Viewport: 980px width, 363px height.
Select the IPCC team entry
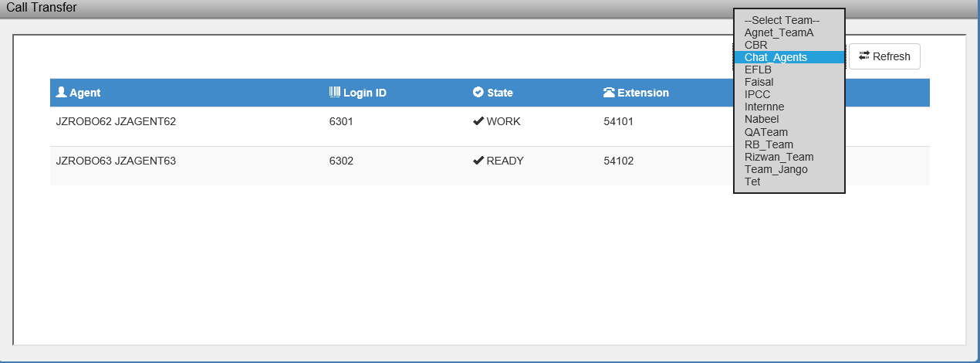click(757, 94)
